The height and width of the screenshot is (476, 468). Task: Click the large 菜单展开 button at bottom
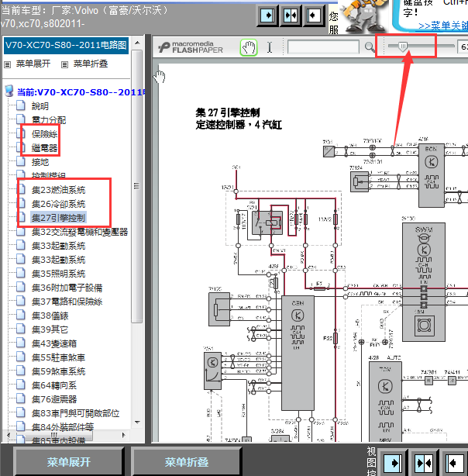point(69,462)
